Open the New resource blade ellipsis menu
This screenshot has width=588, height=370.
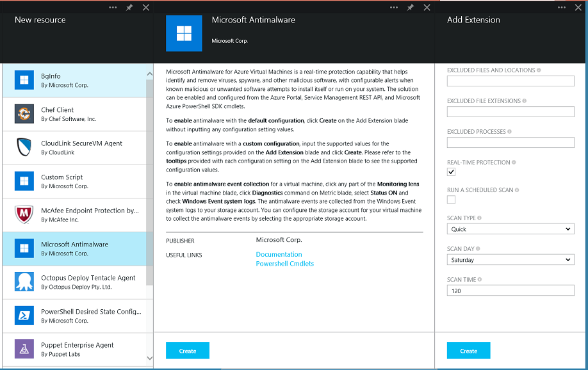[113, 8]
